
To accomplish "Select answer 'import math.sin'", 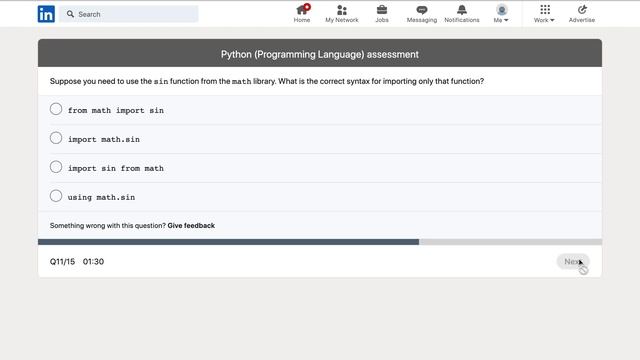I will pyautogui.click(x=56, y=138).
